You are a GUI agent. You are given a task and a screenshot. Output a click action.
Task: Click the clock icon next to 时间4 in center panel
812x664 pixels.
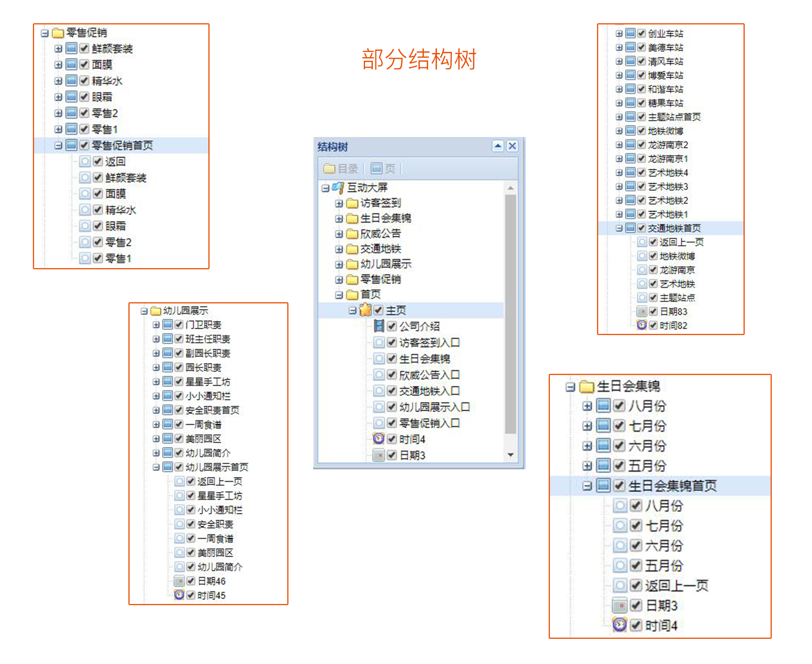(x=379, y=439)
